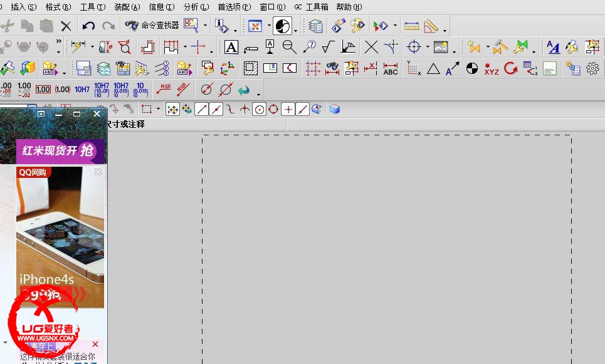Expand the tolerance toolbar options arrow

click(258, 94)
